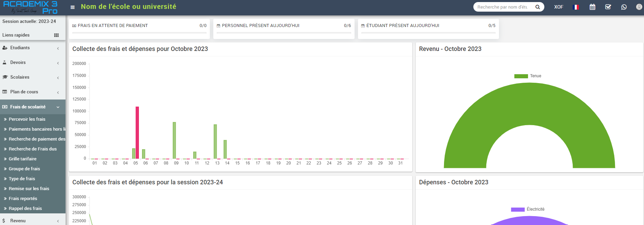The height and width of the screenshot is (225, 644).
Task: Expand the Plan de cours chevron
Action: (x=58, y=92)
